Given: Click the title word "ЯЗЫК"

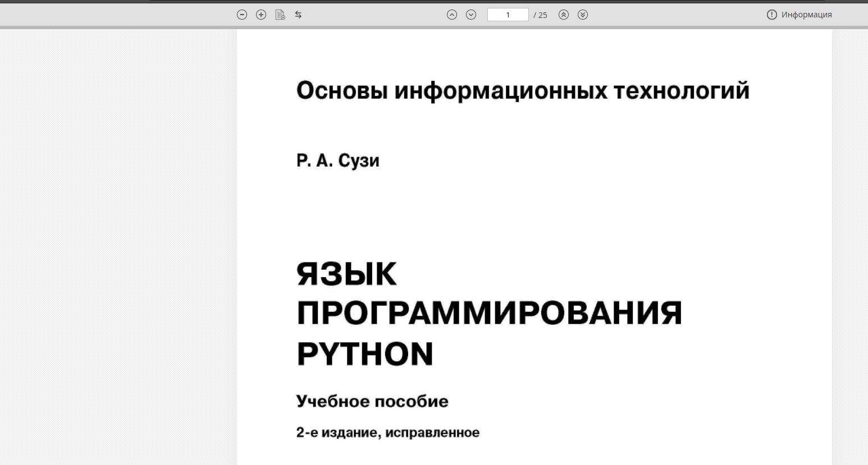Looking at the screenshot, I should pos(346,274).
